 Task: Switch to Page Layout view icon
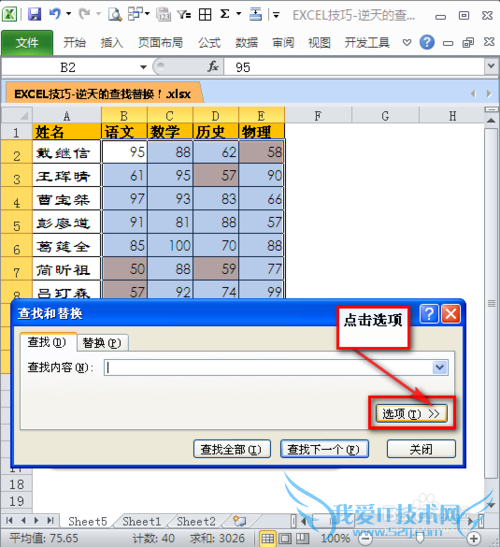[x=285, y=538]
